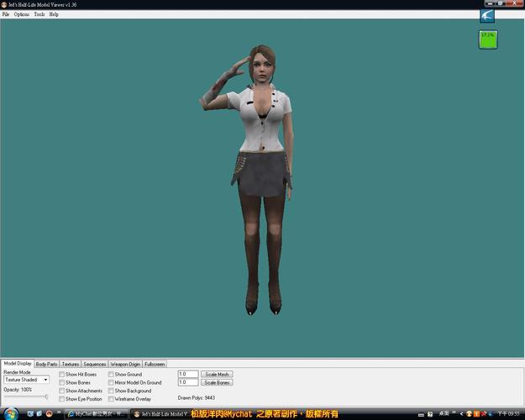Viewport: 525px width, 420px height.
Task: Open the Options menu
Action: click(x=22, y=14)
